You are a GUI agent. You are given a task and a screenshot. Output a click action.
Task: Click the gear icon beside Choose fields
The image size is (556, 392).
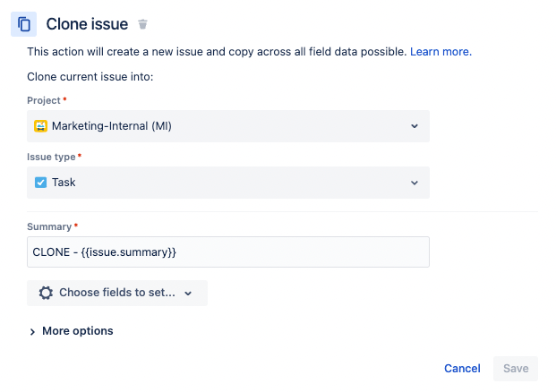click(x=46, y=293)
